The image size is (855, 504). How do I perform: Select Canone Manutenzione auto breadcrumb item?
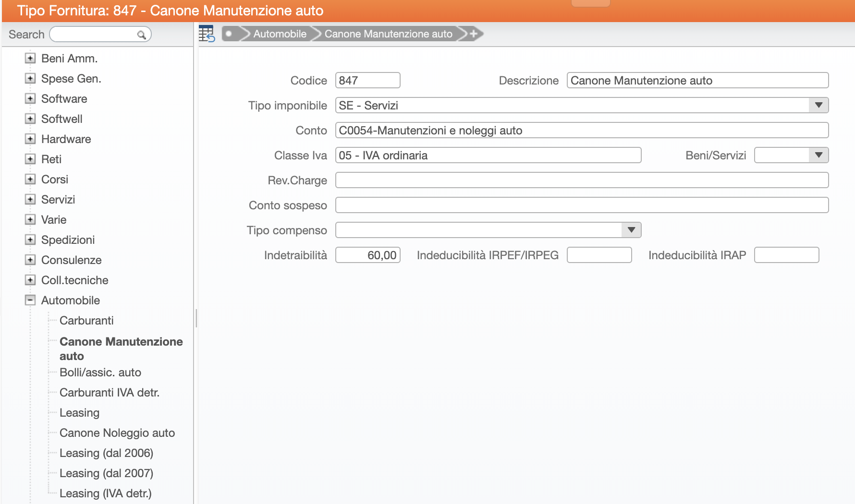click(388, 34)
